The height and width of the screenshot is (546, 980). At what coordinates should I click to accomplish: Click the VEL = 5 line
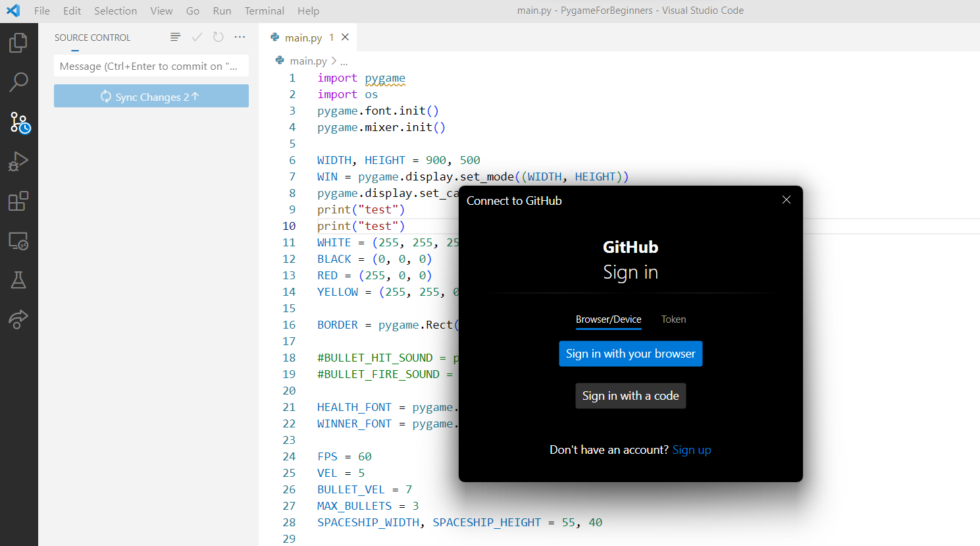[x=341, y=473]
